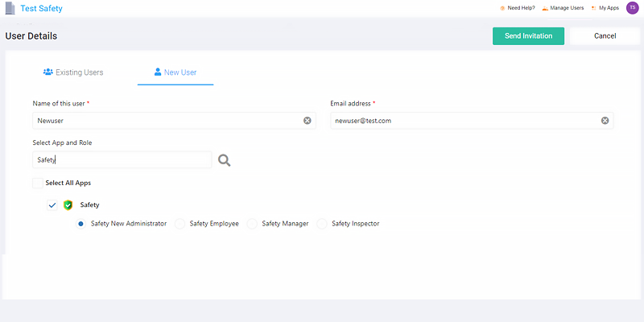Clear the user name field with X icon
The width and height of the screenshot is (644, 322).
click(x=307, y=121)
